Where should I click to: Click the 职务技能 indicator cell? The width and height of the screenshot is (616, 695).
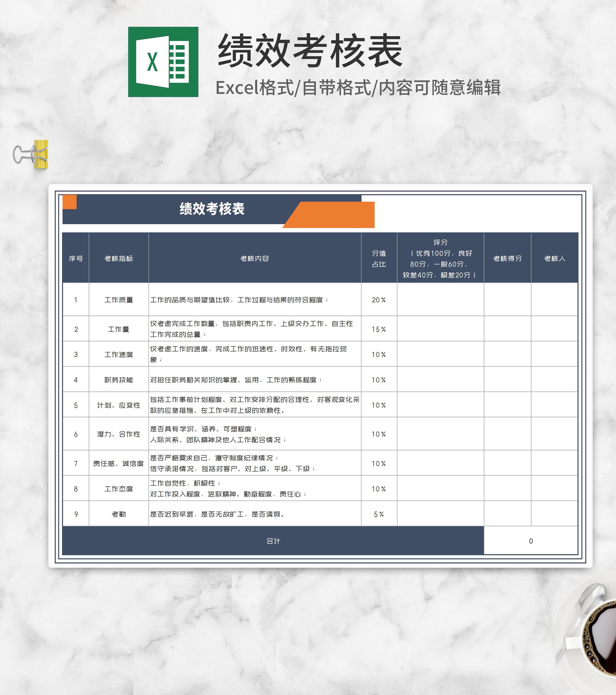pos(119,380)
